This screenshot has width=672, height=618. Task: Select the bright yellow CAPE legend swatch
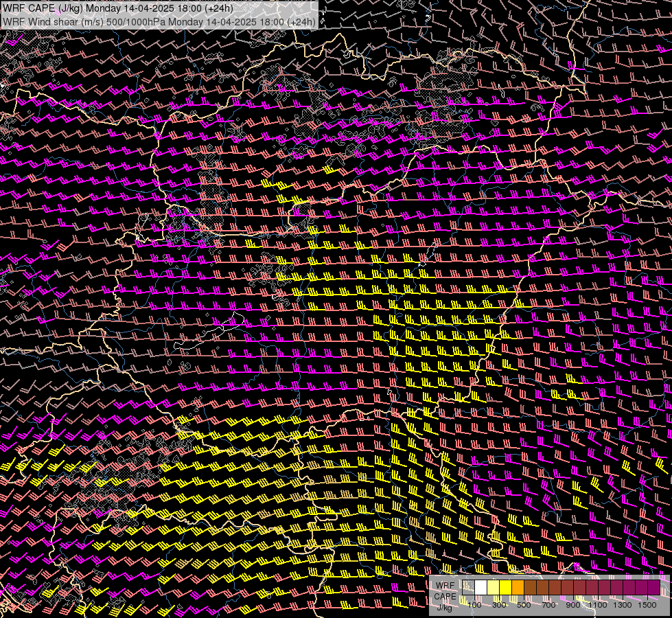(506, 587)
